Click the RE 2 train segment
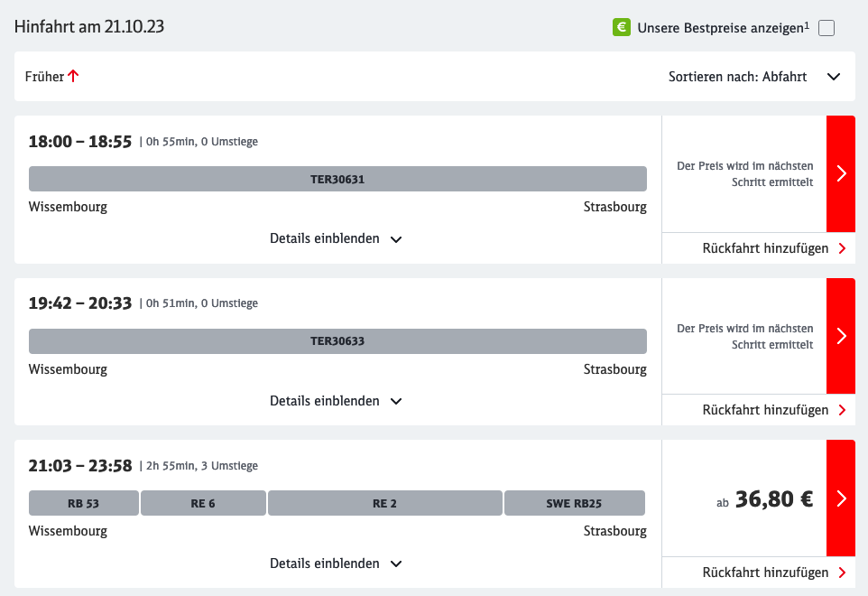Screen dimensions: 868x596 click(384, 503)
